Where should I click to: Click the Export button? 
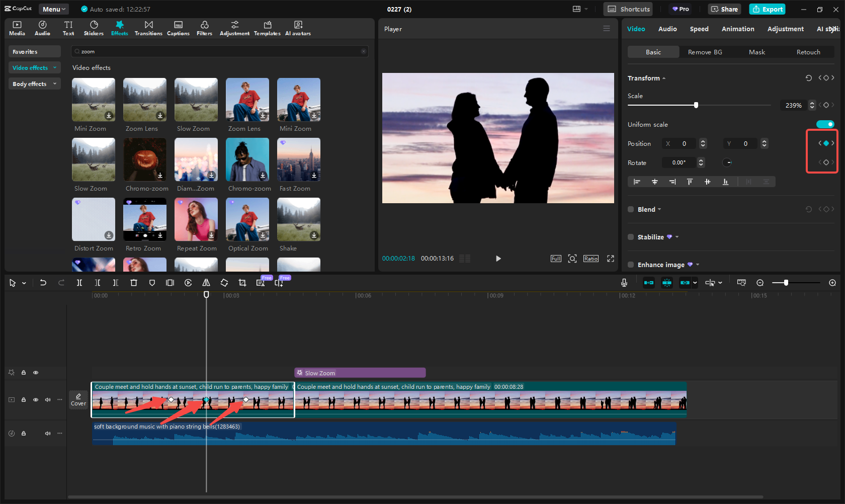coord(767,9)
